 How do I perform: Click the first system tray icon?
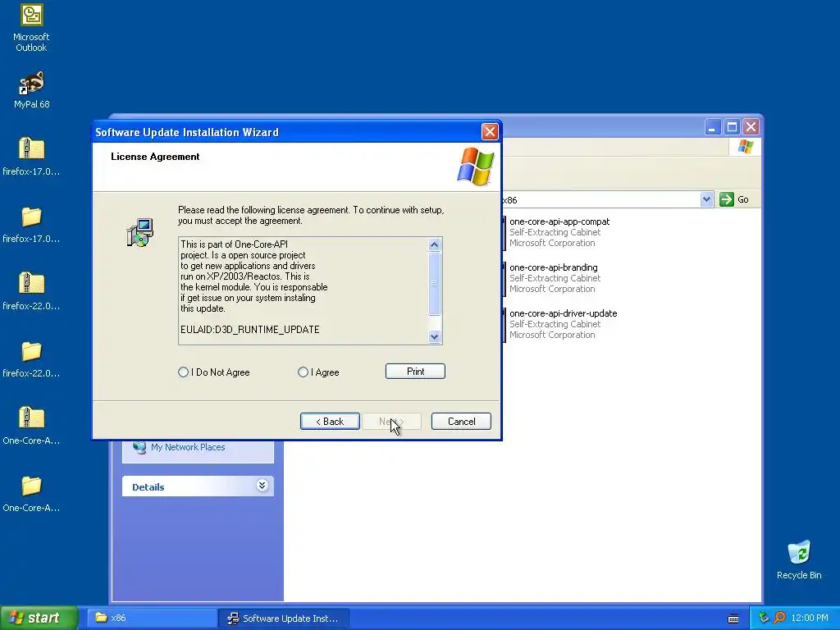click(764, 618)
